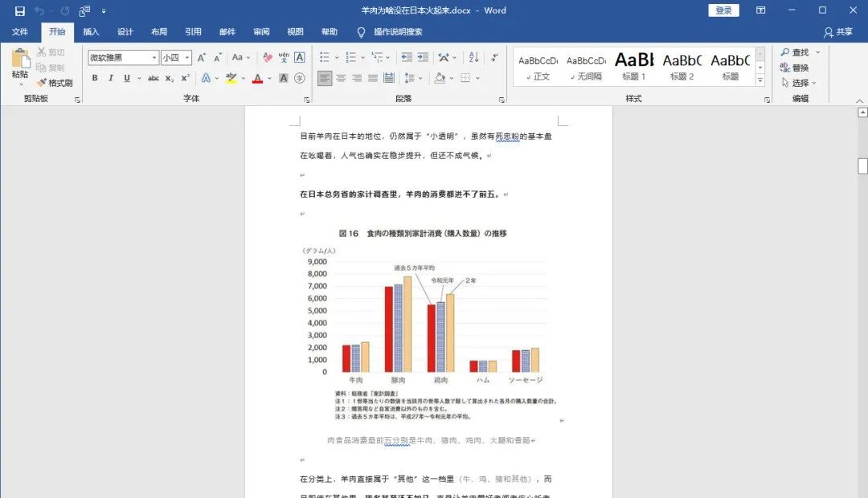Insert enclosed character with 字 circle icon
Screen dimensions: 868x498
coord(300,78)
